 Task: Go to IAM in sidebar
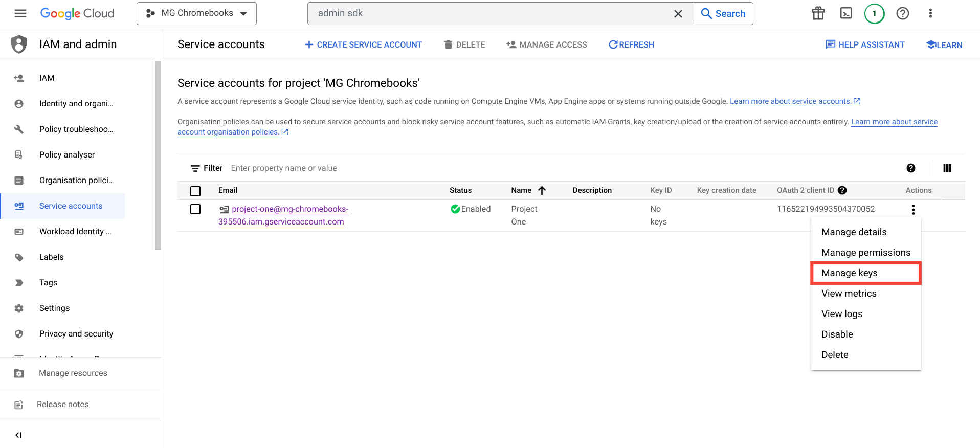click(62, 78)
